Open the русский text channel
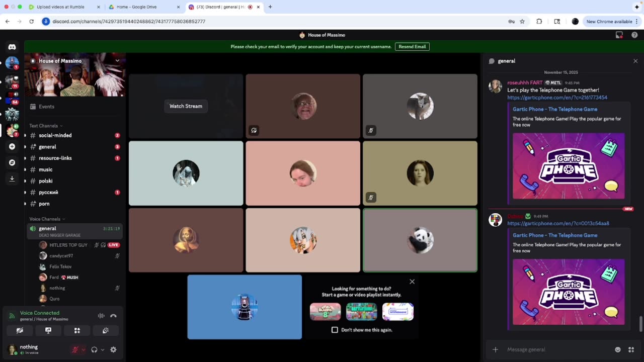Image resolution: width=644 pixels, height=362 pixels. click(74, 192)
